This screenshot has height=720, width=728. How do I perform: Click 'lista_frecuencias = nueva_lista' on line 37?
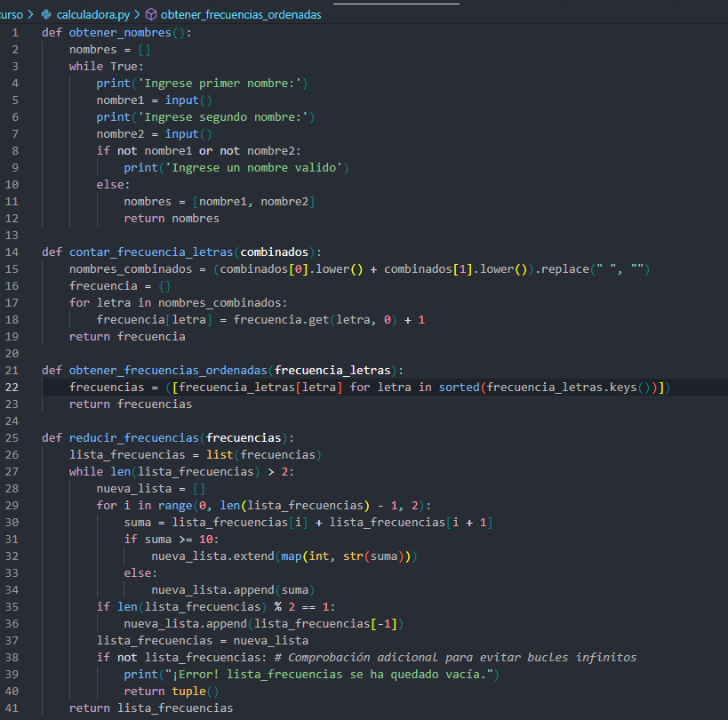coord(203,641)
